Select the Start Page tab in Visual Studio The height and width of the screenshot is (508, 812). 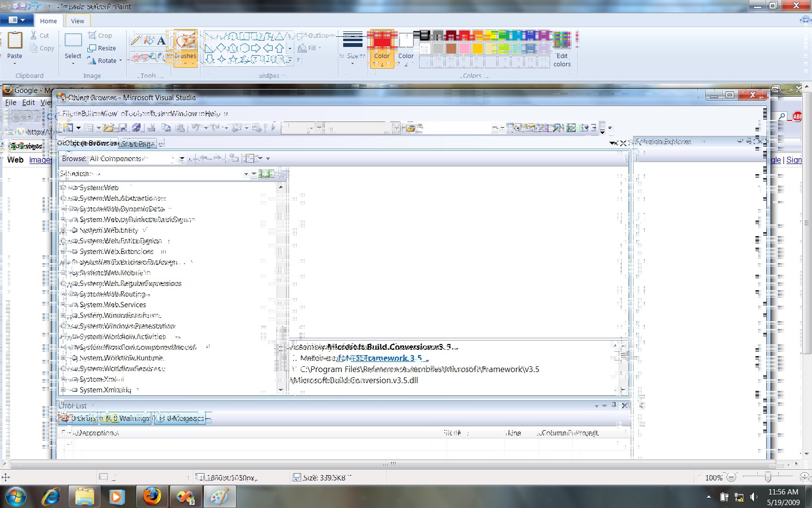(x=138, y=144)
